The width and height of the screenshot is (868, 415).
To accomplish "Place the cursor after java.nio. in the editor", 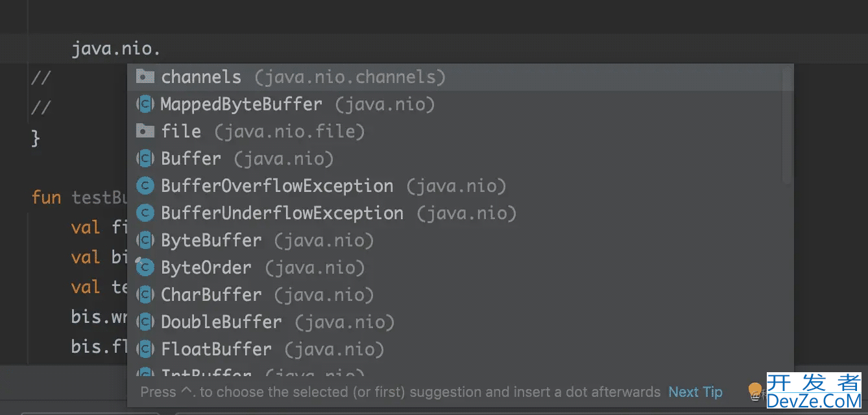I will (161, 49).
